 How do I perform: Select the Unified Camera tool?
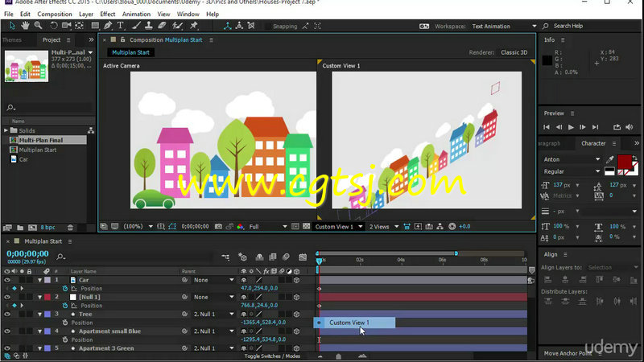pyautogui.click(x=66, y=26)
